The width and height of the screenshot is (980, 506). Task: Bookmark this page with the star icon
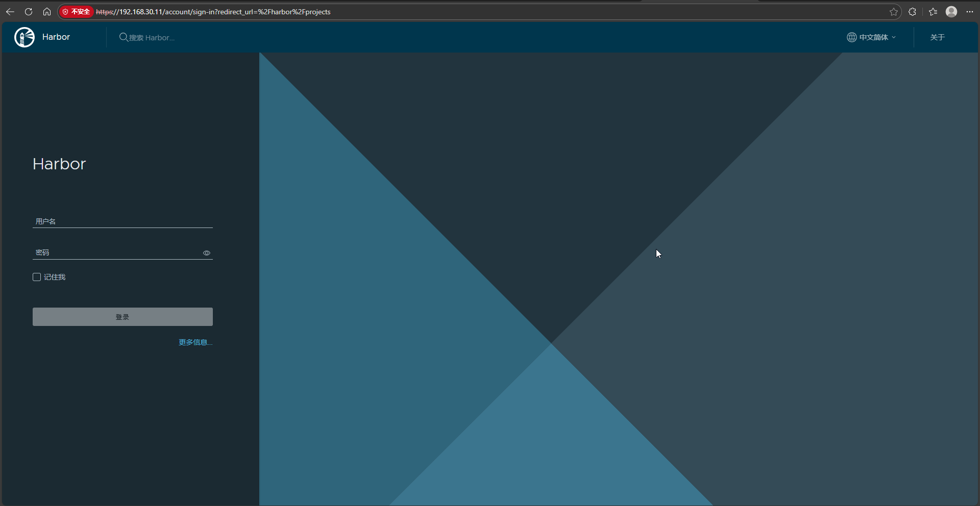coord(894,12)
